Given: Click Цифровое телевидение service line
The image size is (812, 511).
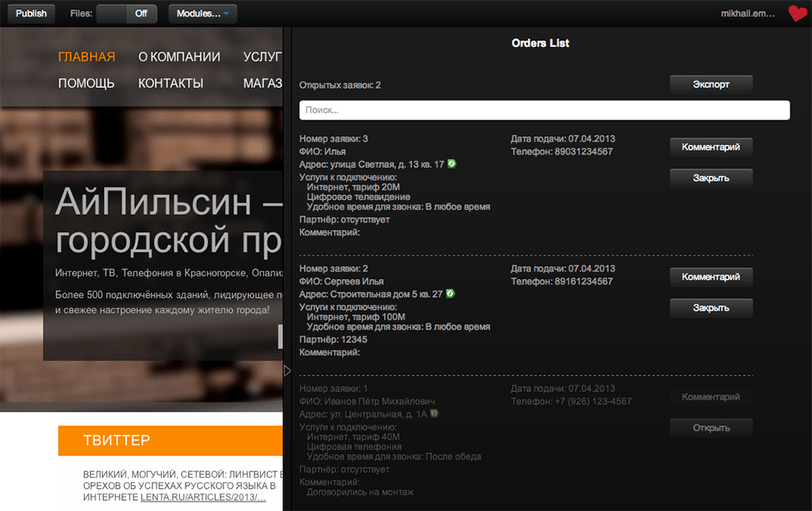Looking at the screenshot, I should pos(358,196).
